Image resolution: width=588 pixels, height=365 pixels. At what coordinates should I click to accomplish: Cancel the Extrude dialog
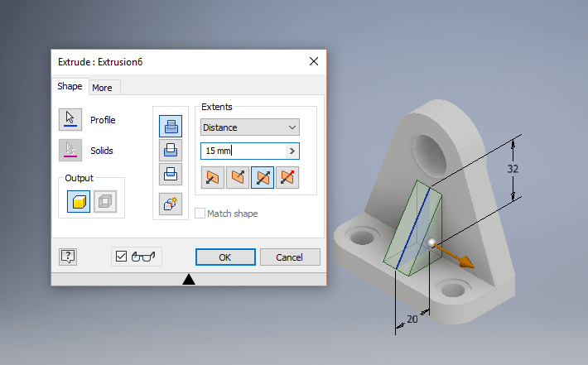290,257
